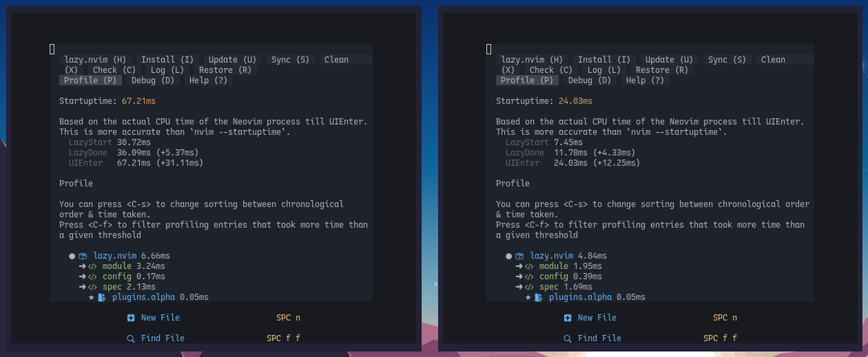Click the plugins.alpha 0.05ms row in left window

(x=148, y=297)
